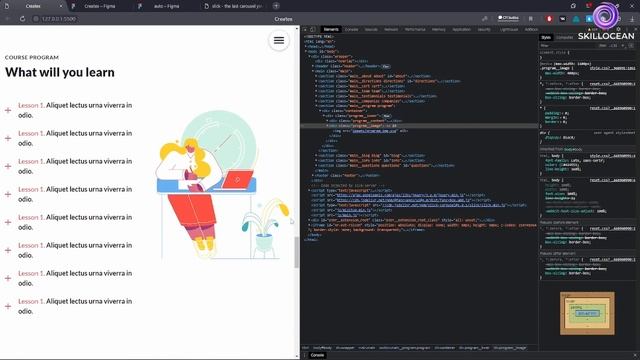
Task: Collapse the main class="main" node
Action: coord(313,71)
